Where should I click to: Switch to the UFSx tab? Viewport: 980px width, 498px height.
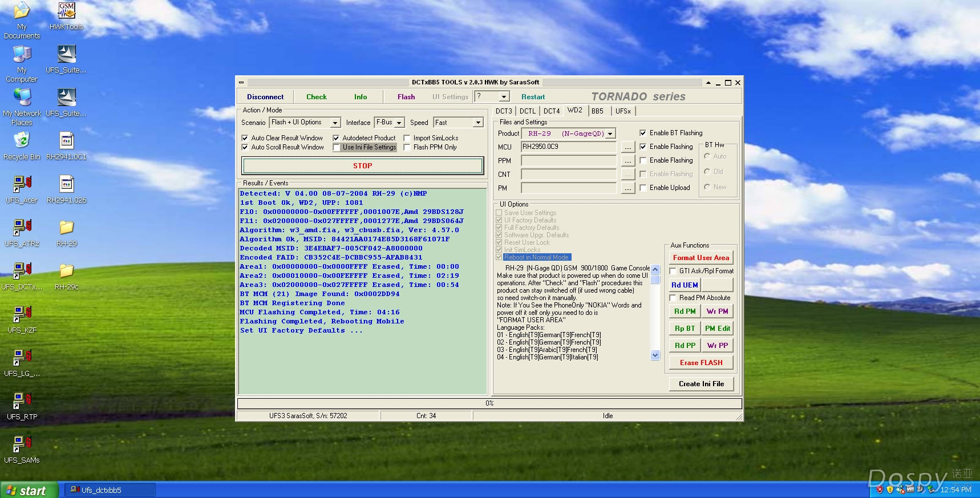click(x=623, y=111)
